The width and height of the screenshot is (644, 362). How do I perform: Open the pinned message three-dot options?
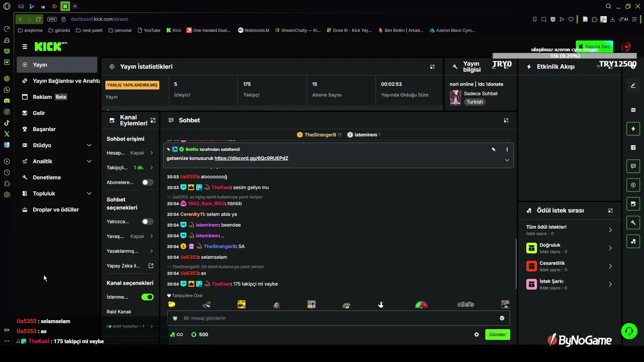(507, 149)
